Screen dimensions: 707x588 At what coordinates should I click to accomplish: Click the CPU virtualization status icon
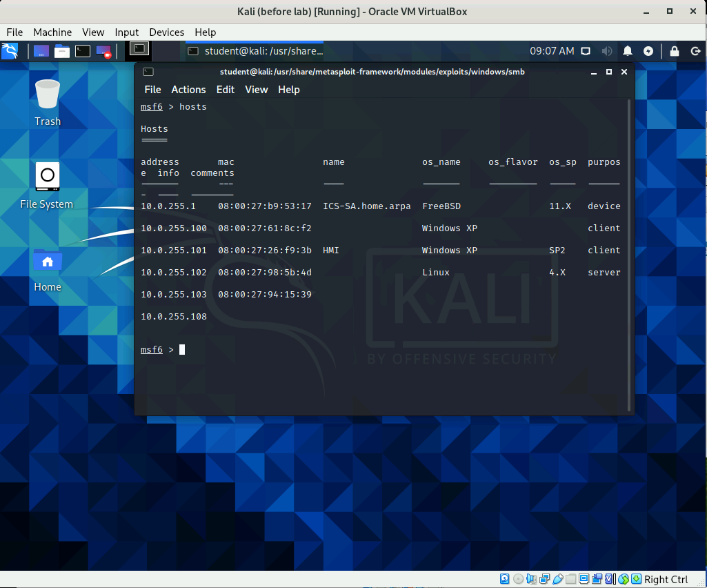[x=610, y=579]
